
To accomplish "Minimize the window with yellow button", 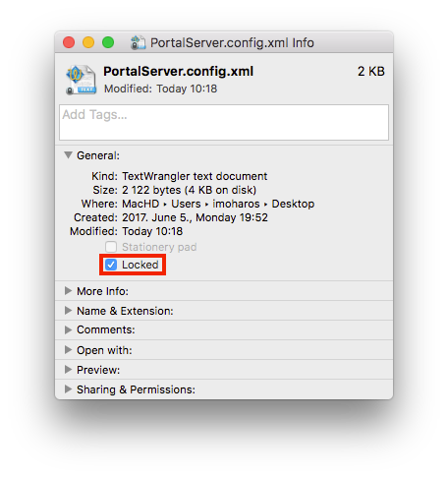I will click(88, 42).
